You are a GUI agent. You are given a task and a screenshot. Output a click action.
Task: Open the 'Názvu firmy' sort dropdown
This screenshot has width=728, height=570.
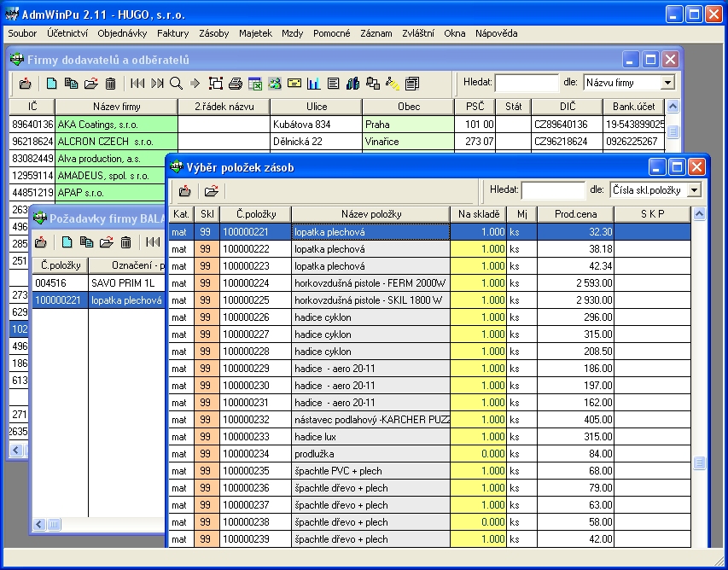click(667, 83)
